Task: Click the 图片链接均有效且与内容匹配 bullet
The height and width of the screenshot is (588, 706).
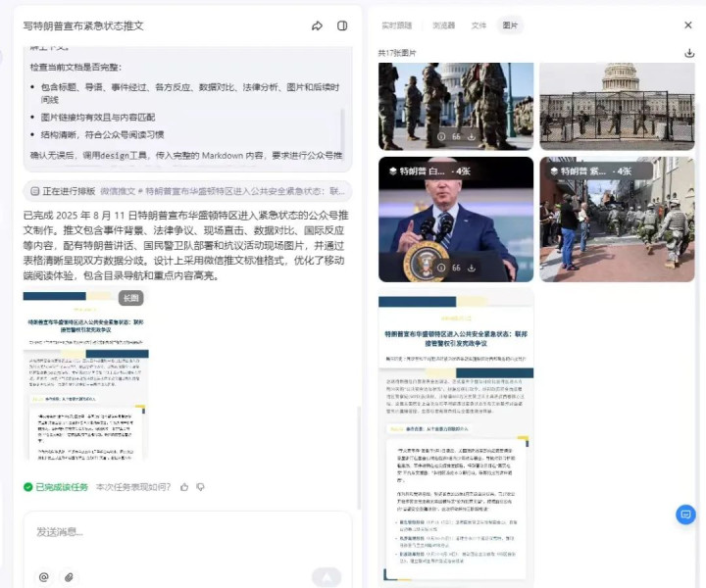Action: (x=98, y=118)
